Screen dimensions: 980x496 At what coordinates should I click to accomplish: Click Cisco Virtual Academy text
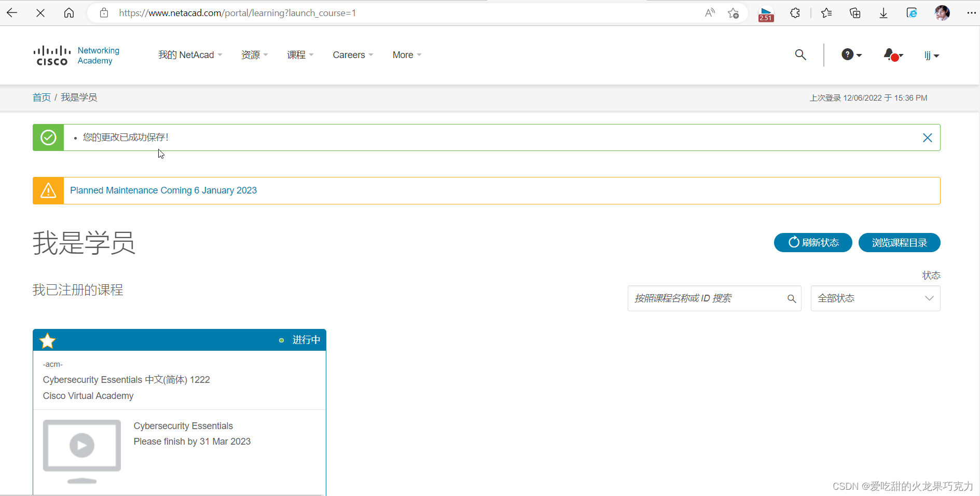[x=88, y=396]
